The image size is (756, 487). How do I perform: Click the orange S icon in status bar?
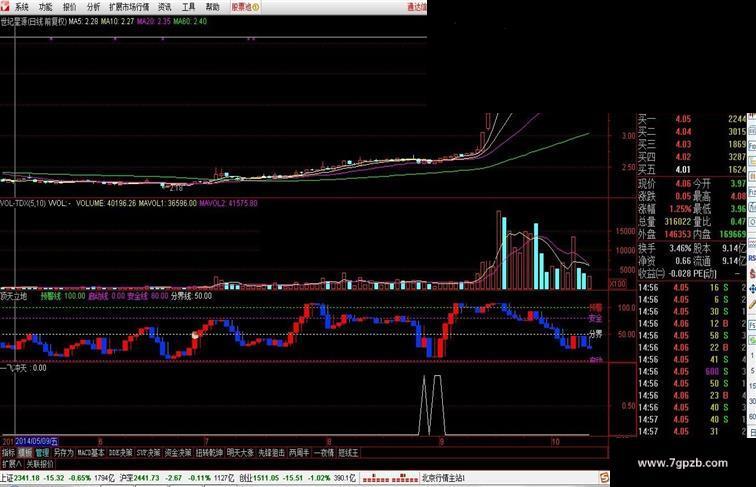tap(604, 478)
